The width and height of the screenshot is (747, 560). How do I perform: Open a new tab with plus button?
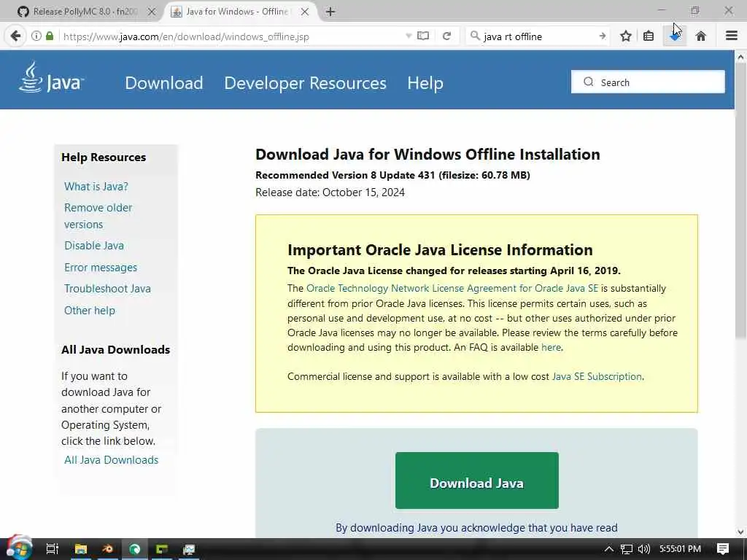(x=330, y=12)
